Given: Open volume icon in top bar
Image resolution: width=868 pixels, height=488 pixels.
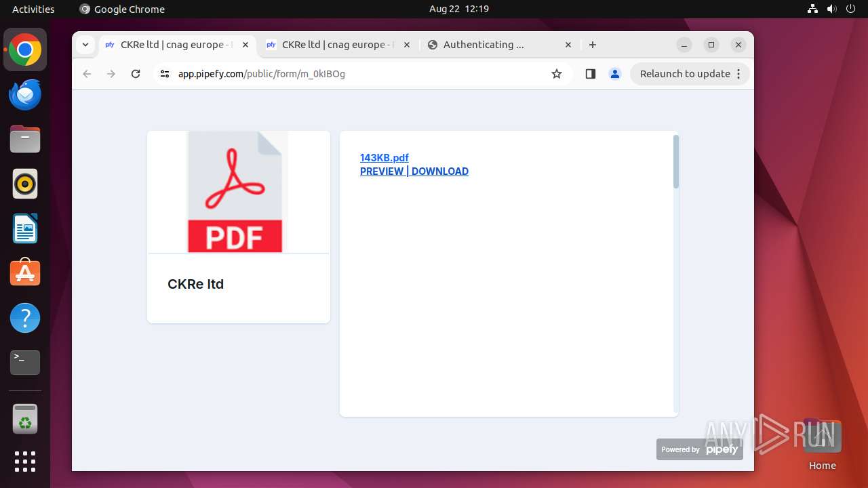Looking at the screenshot, I should pos(832,9).
